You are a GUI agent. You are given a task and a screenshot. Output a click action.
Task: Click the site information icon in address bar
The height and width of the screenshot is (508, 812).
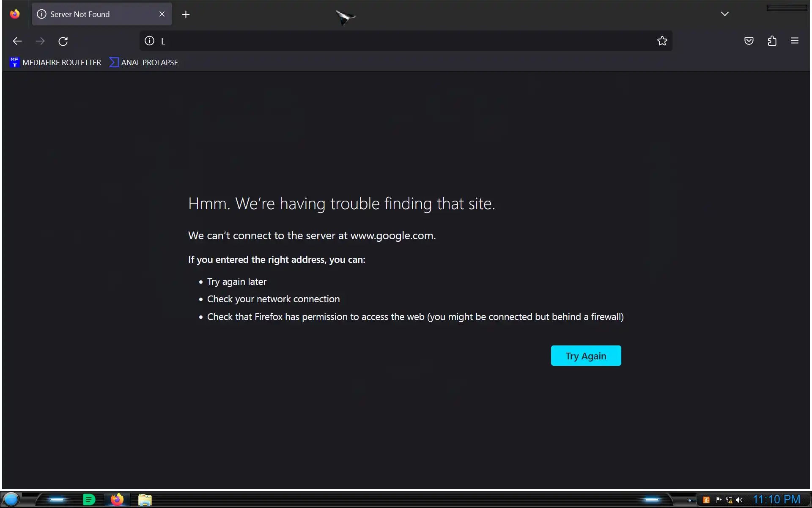pyautogui.click(x=149, y=41)
